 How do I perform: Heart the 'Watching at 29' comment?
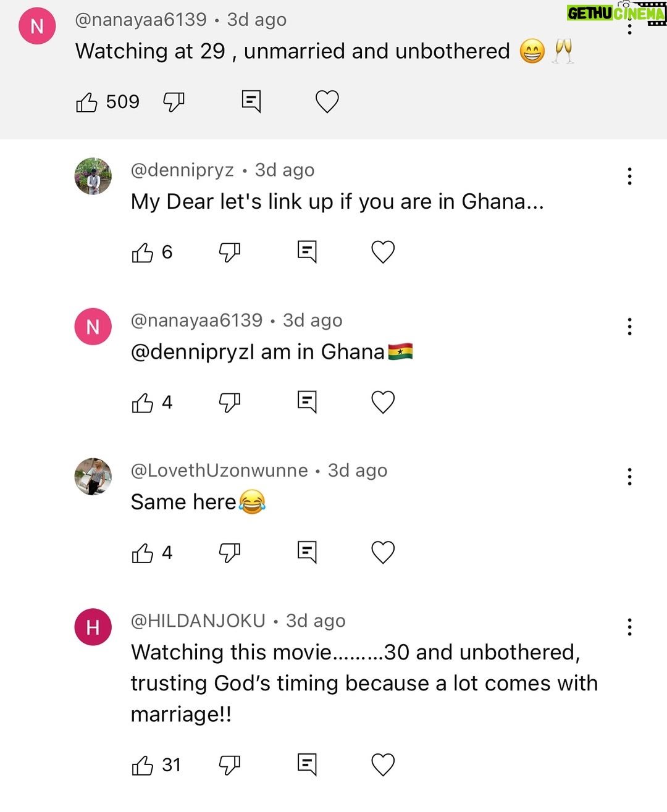point(327,102)
